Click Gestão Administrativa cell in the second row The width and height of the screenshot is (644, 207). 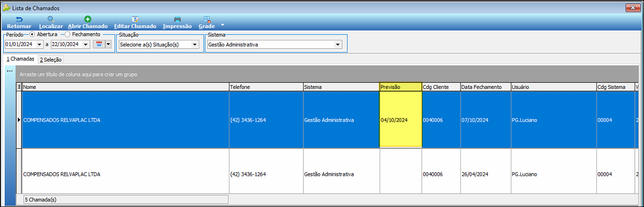click(341, 174)
